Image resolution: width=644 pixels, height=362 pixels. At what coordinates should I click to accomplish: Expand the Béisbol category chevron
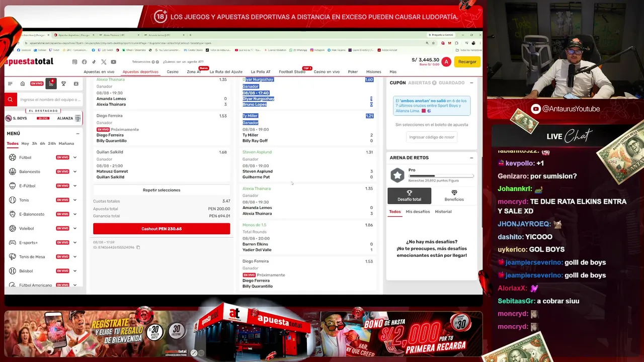pos(75,271)
